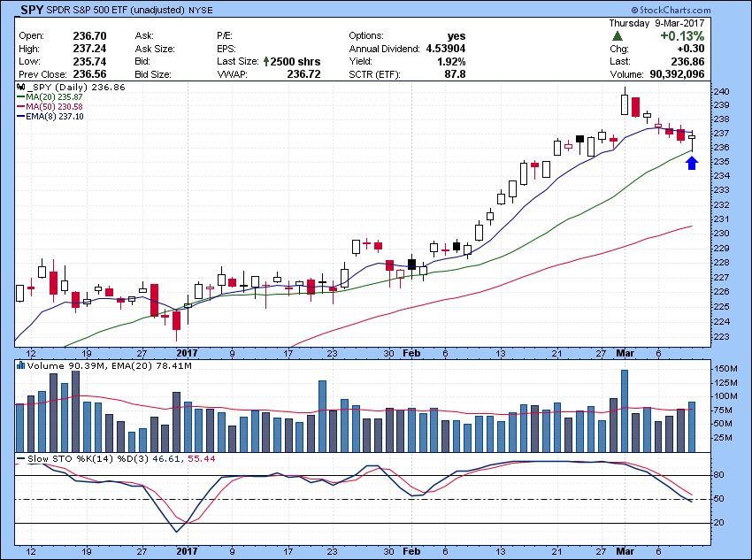This screenshot has height=560, width=752.
Task: Click the Last Size value 2500 shrs
Action: pyautogui.click(x=295, y=61)
